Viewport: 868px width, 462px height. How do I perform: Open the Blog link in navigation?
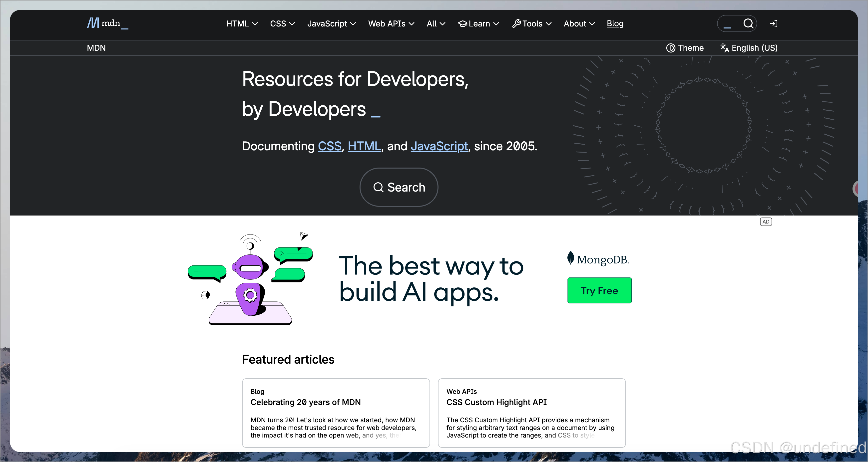point(615,23)
